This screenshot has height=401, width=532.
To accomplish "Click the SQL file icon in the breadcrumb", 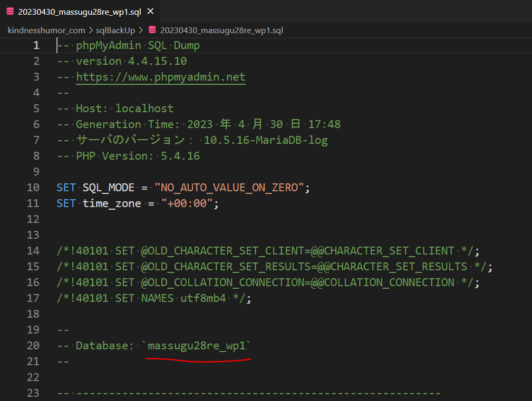I will 152,30.
